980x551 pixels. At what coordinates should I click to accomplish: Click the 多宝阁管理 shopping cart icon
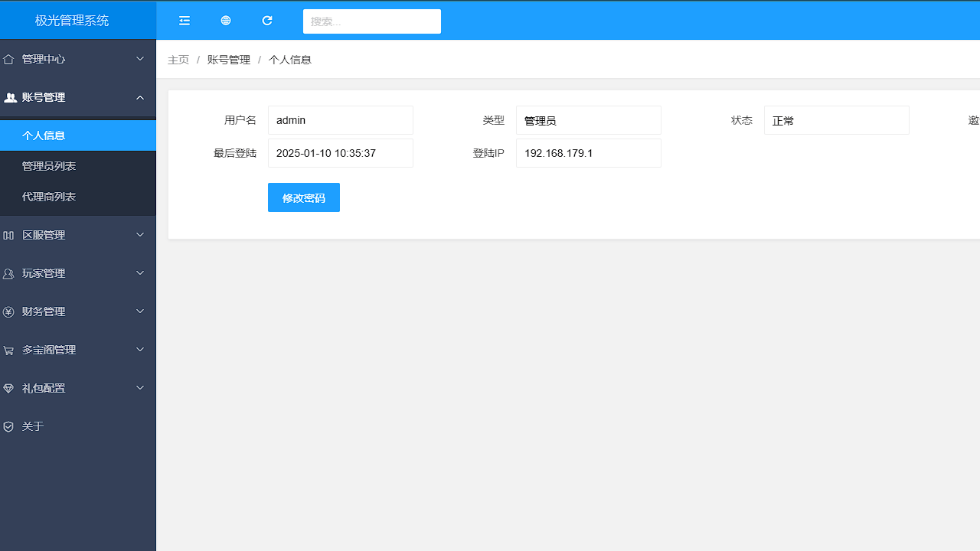coord(8,349)
